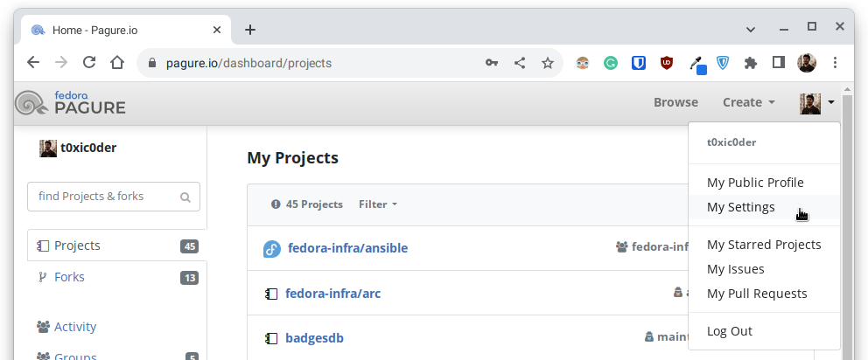
Task: Open the browser home page
Action: pos(116,63)
